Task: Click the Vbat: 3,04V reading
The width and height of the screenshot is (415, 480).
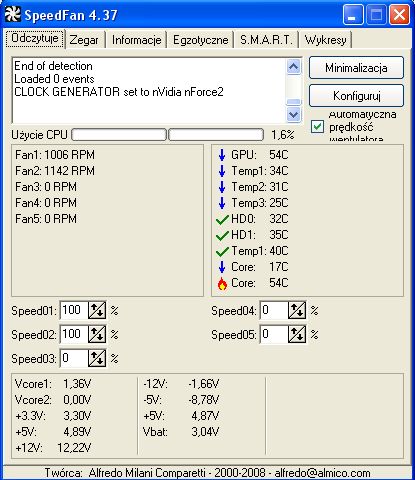Action: (x=181, y=432)
